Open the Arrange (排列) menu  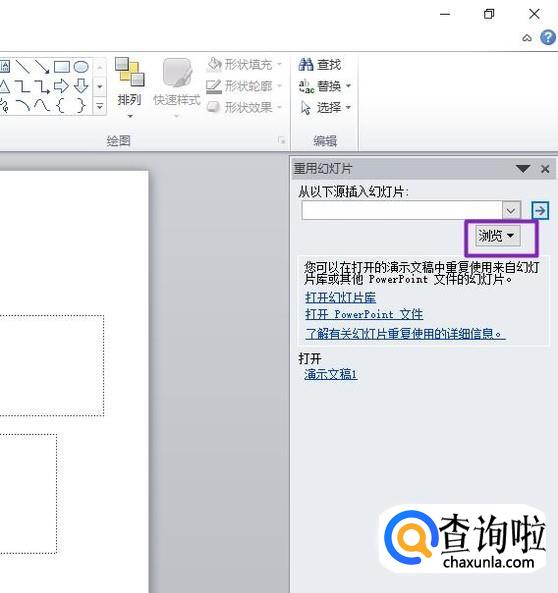point(129,88)
